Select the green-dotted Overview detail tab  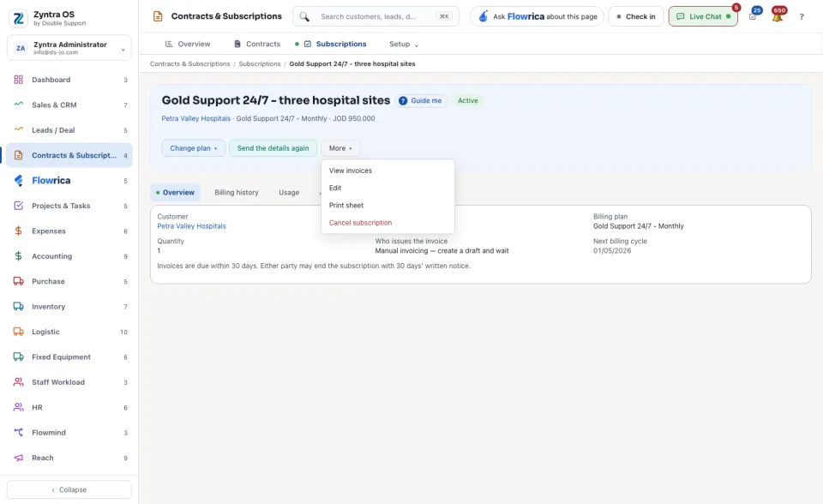(x=175, y=193)
